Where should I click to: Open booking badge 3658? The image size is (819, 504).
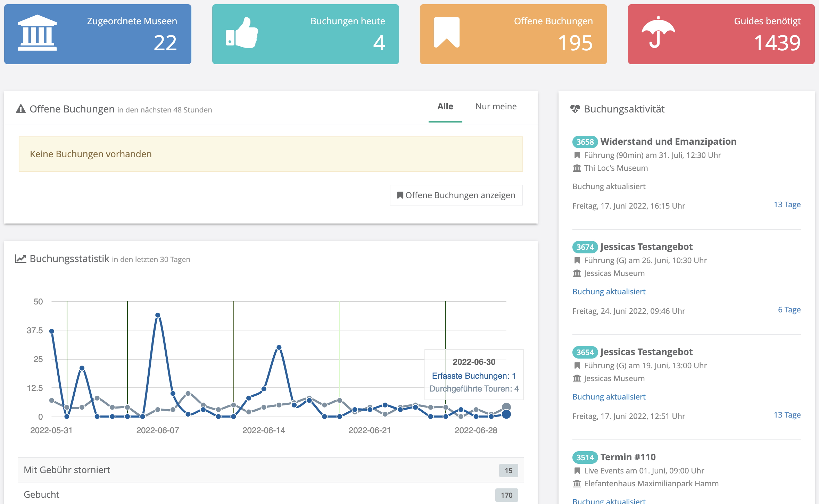(x=585, y=142)
